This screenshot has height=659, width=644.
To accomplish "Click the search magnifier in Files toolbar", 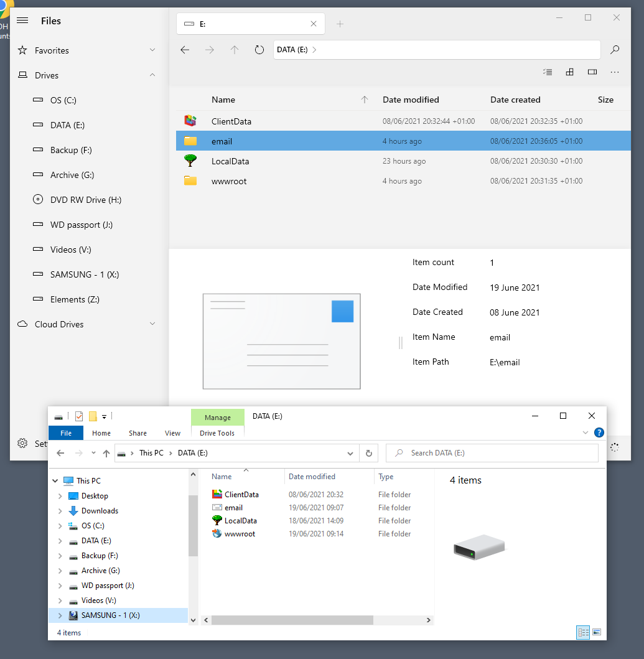I will pyautogui.click(x=615, y=50).
